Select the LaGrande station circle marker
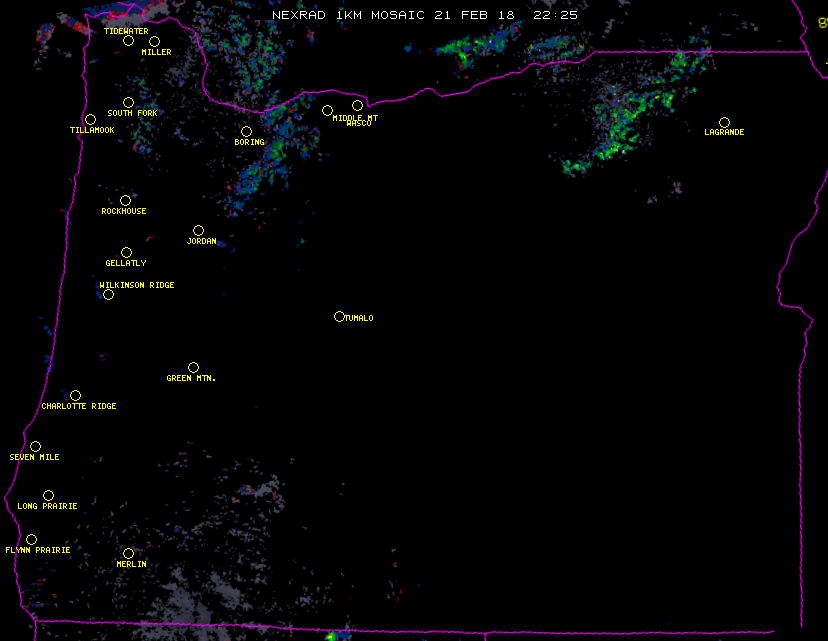 (724, 122)
